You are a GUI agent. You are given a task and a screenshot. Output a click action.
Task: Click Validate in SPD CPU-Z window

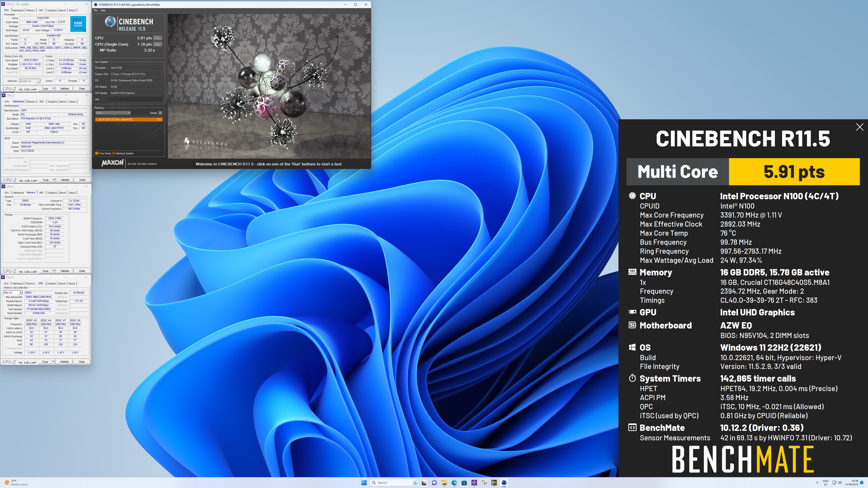pyautogui.click(x=64, y=362)
